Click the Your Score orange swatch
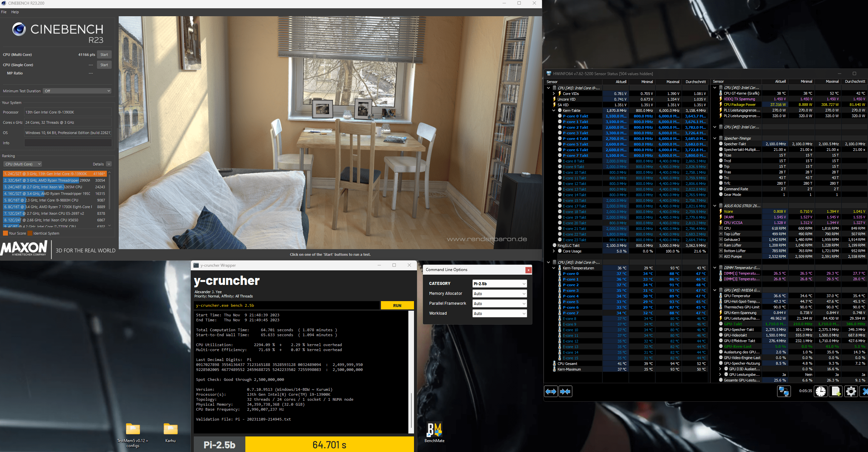 (x=5, y=233)
